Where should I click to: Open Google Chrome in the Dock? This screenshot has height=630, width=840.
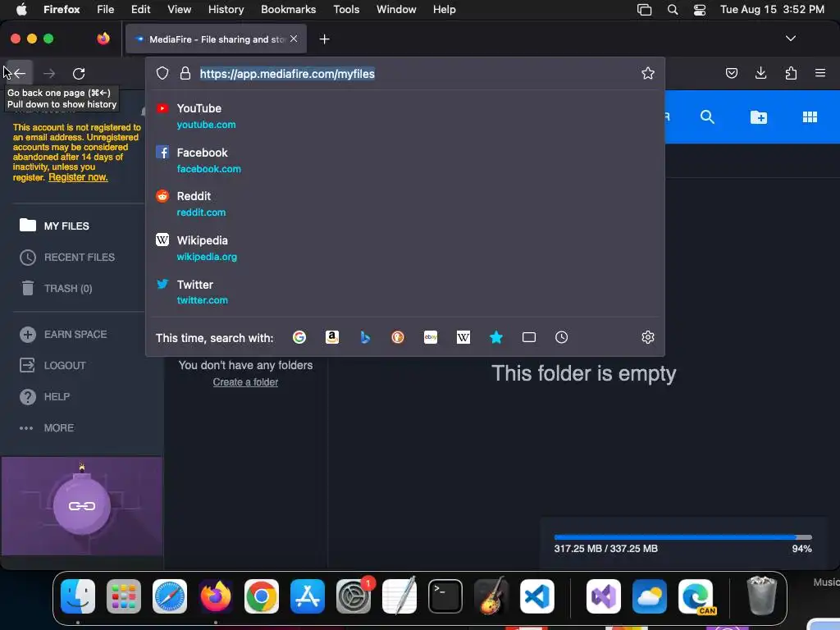[x=262, y=596]
